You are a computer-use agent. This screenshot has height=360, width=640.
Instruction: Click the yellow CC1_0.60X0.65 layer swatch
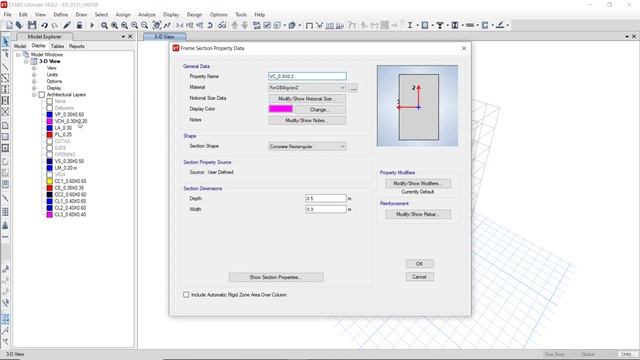pos(49,181)
